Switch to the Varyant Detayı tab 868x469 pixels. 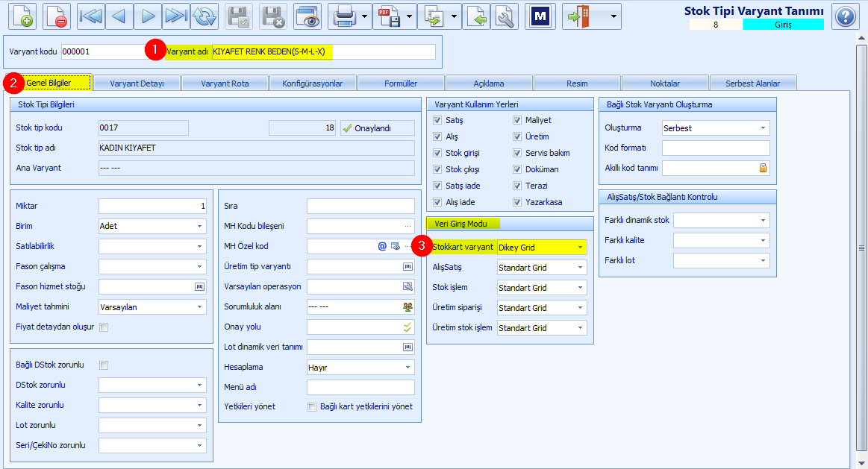click(137, 84)
